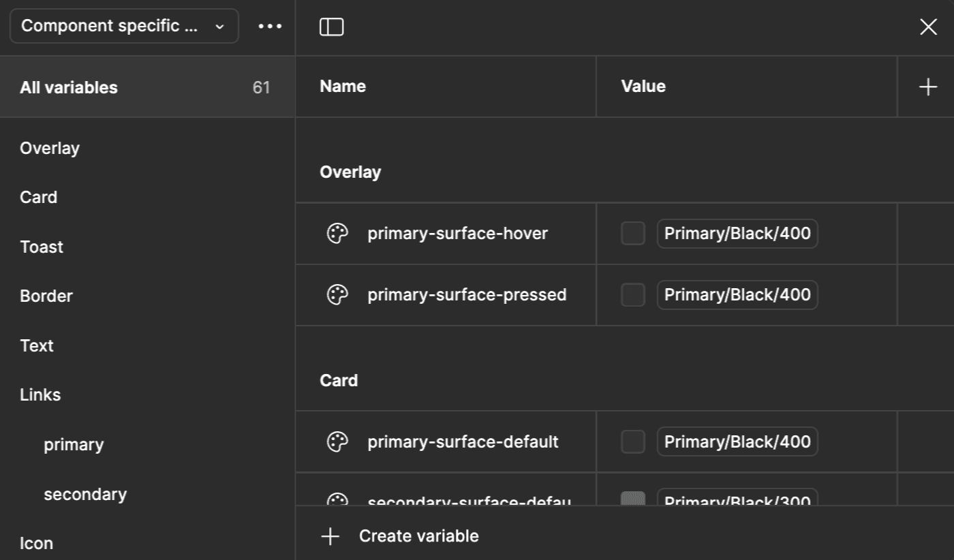Open the Toast group in sidebar
The height and width of the screenshot is (560, 954).
tap(42, 247)
